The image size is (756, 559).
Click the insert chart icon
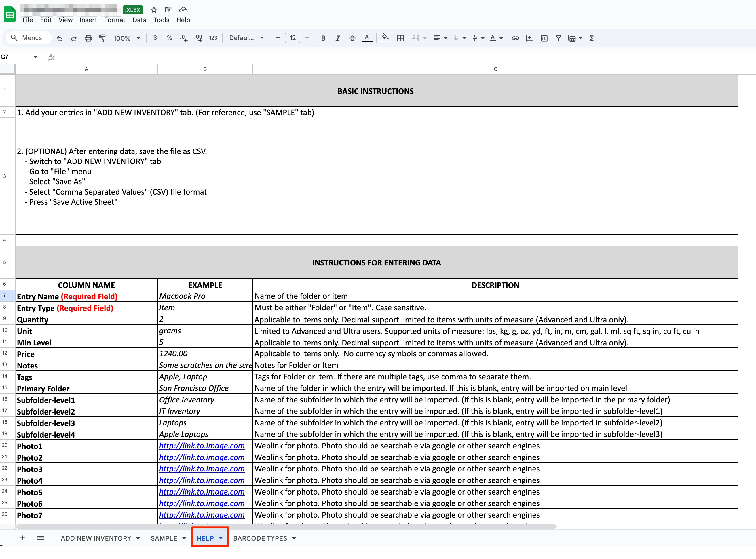[x=544, y=38]
